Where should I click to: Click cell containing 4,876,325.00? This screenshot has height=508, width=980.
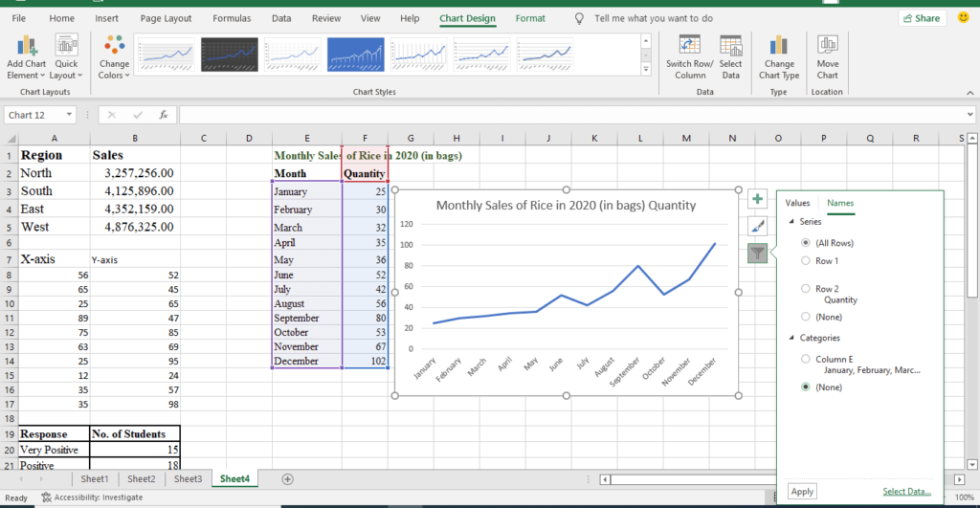coord(135,227)
